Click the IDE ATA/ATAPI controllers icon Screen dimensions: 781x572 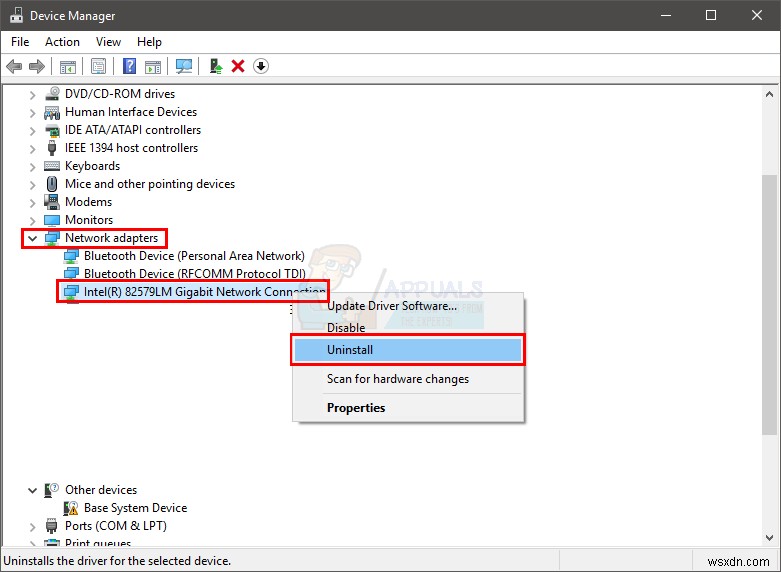pos(52,130)
